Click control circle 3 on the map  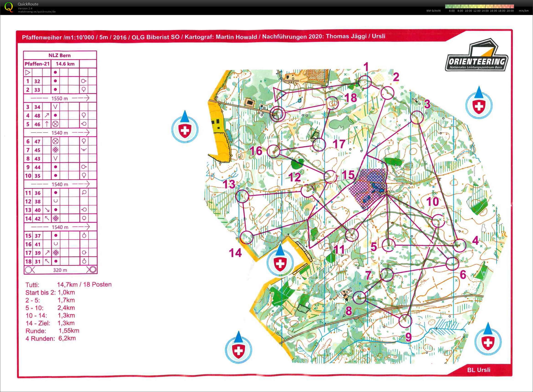(x=417, y=117)
